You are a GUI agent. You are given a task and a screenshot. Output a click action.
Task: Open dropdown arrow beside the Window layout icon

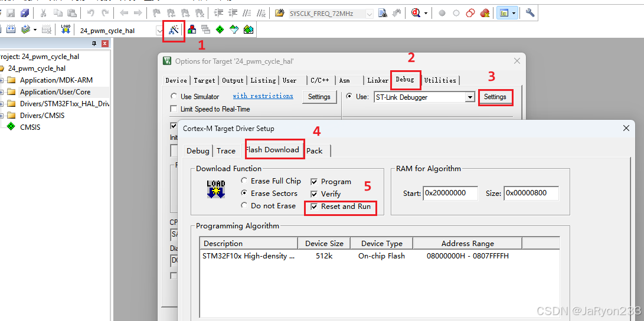(x=514, y=13)
